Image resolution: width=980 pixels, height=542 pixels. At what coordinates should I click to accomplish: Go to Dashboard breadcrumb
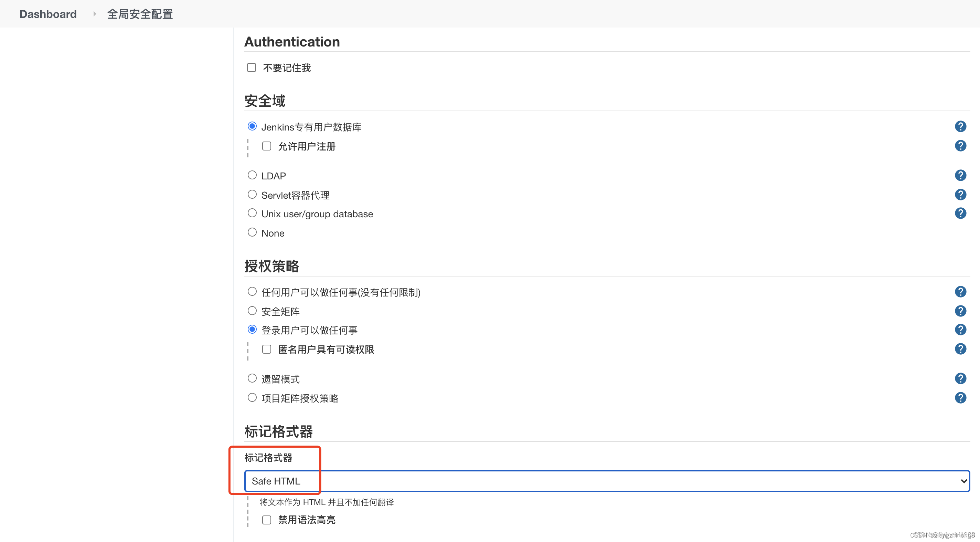(x=48, y=14)
